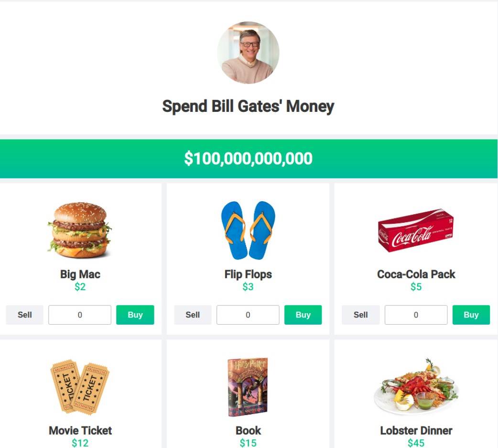
Task: Focus the Coca-Cola Pack quantity field
Action: [x=416, y=315]
